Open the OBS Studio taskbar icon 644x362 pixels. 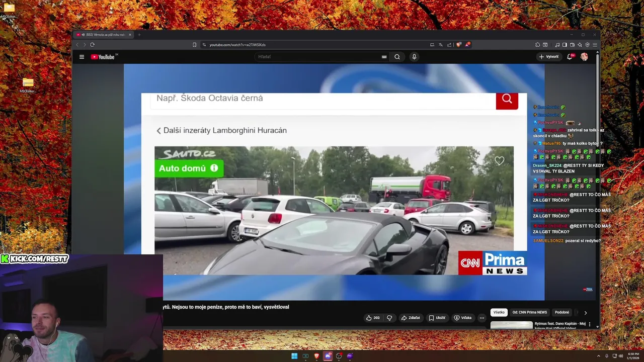tap(339, 356)
